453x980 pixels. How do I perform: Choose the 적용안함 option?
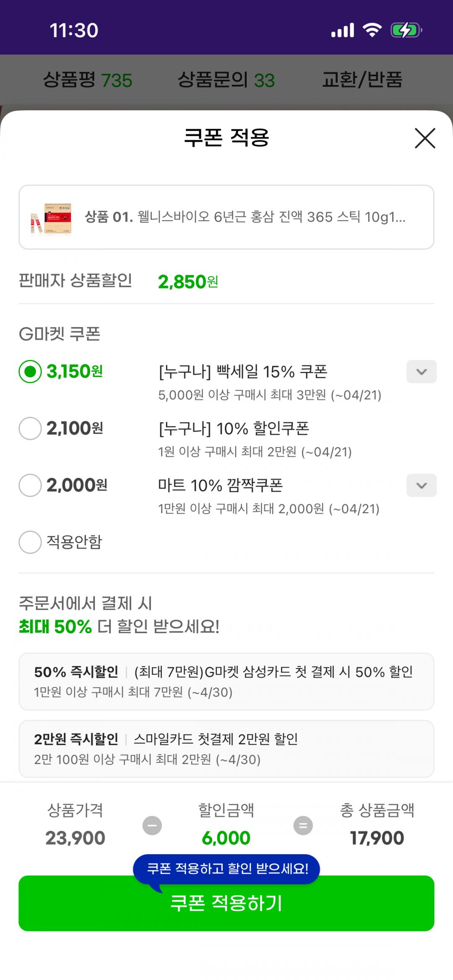(30, 542)
